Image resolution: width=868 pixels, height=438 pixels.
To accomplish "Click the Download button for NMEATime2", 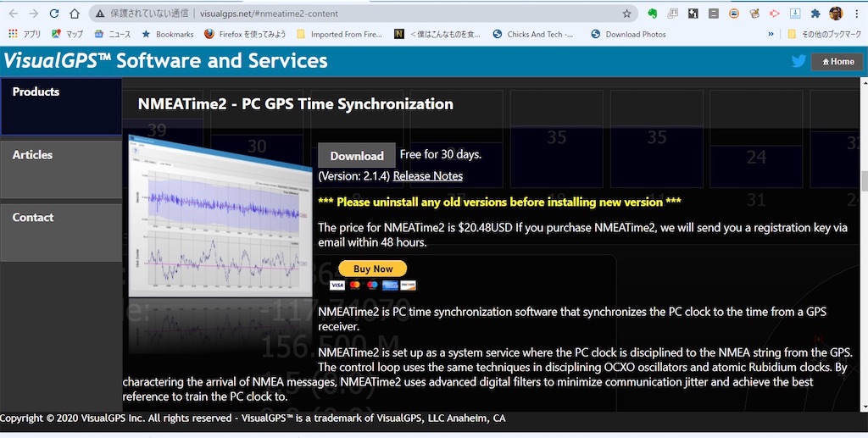I will [357, 155].
